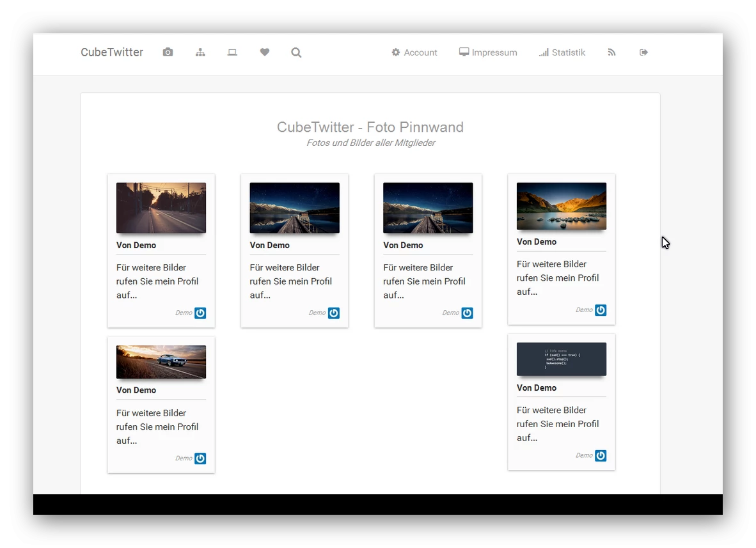The image size is (756, 548).
Task: Open Demo profile link on code snippet card
Action: (585, 455)
